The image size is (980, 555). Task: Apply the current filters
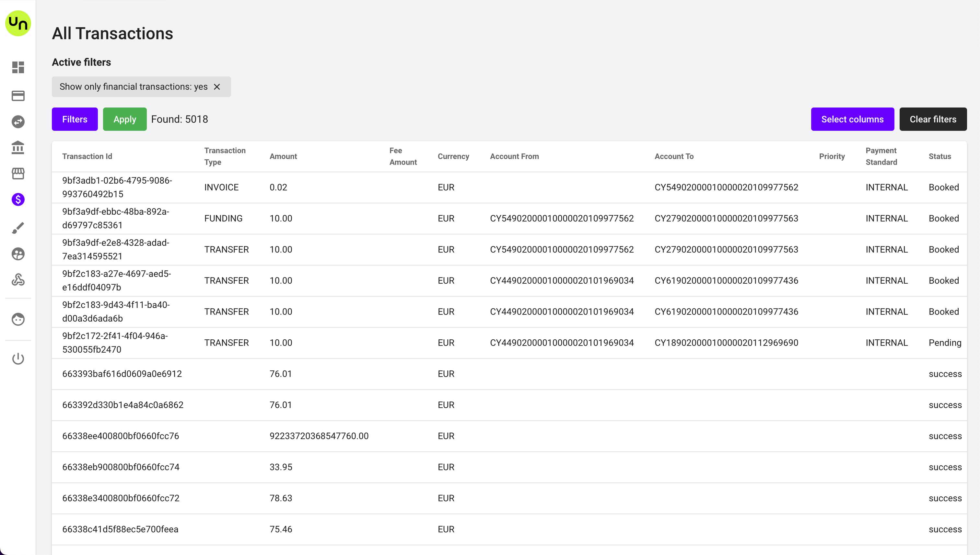click(125, 119)
